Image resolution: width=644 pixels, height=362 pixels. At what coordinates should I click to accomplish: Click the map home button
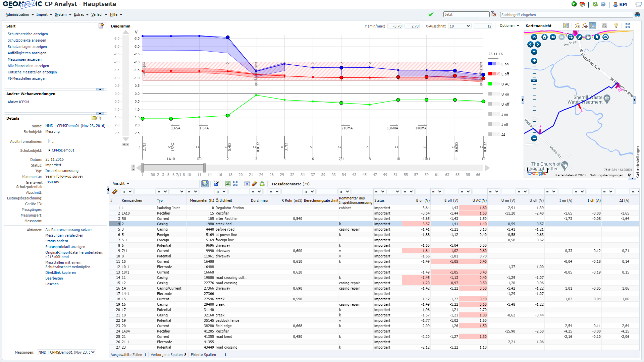point(544,37)
